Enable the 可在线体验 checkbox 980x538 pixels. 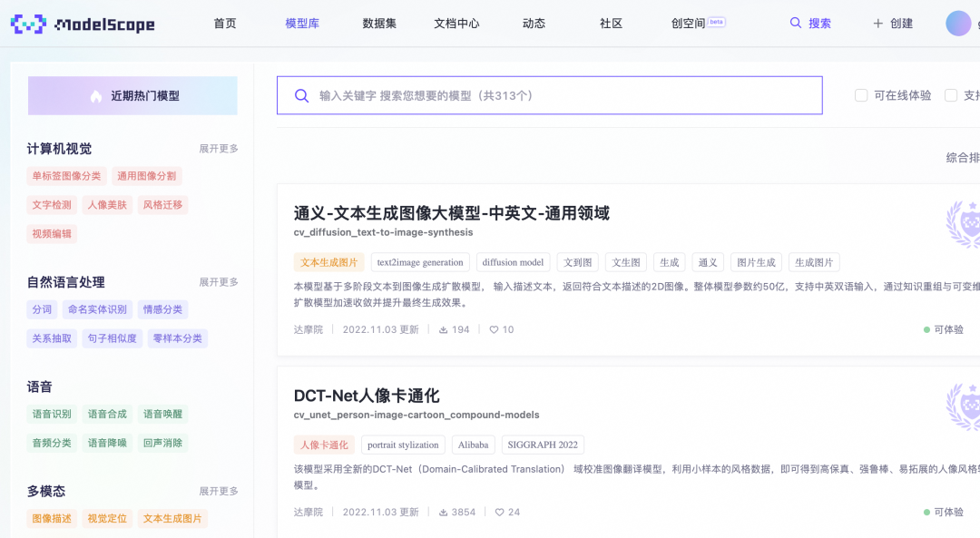click(x=861, y=95)
